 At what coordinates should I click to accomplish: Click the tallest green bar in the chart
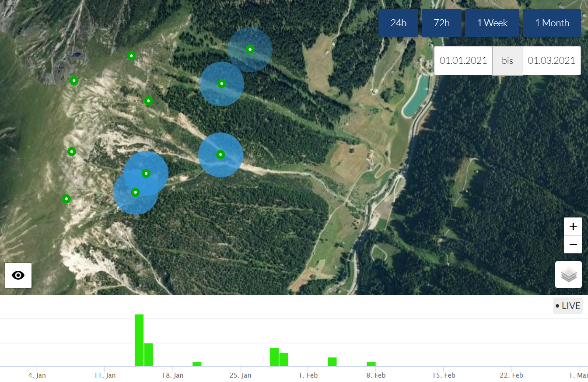click(x=139, y=340)
